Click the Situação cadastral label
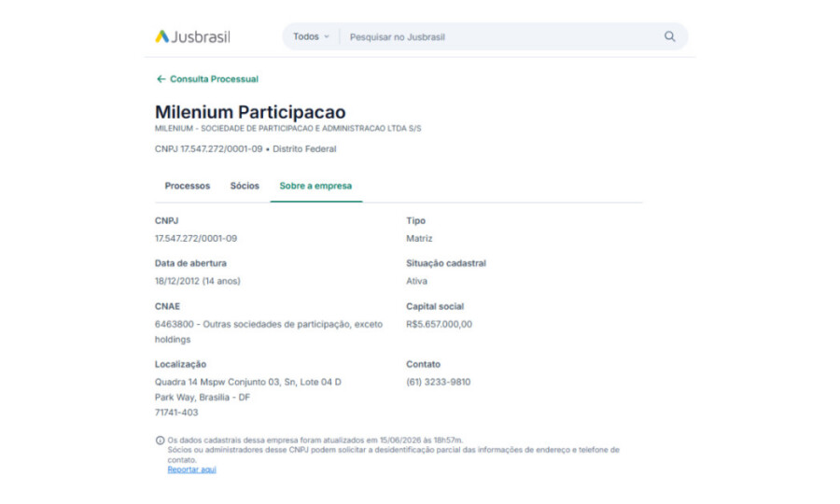840x504 pixels. coord(446,263)
